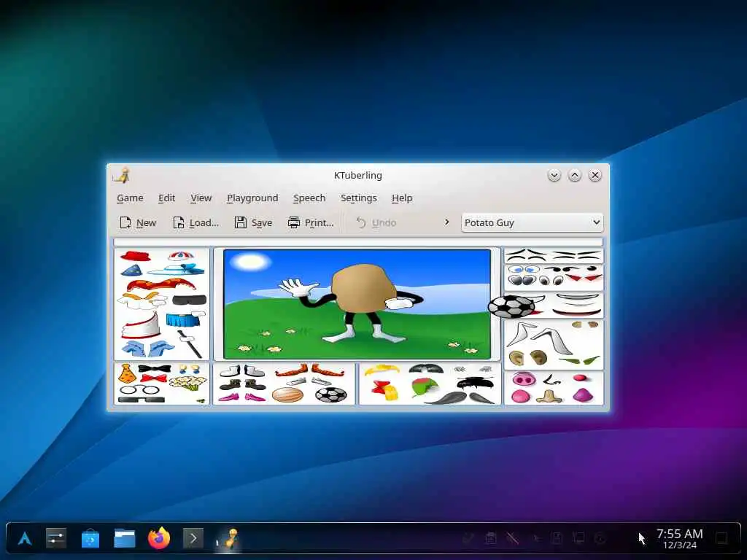The width and height of the screenshot is (747, 560).
Task: Click the New toolbar button
Action: pos(138,222)
